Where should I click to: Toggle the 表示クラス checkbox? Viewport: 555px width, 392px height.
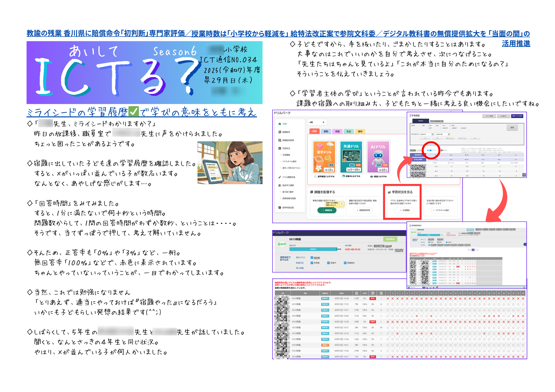tap(312, 258)
